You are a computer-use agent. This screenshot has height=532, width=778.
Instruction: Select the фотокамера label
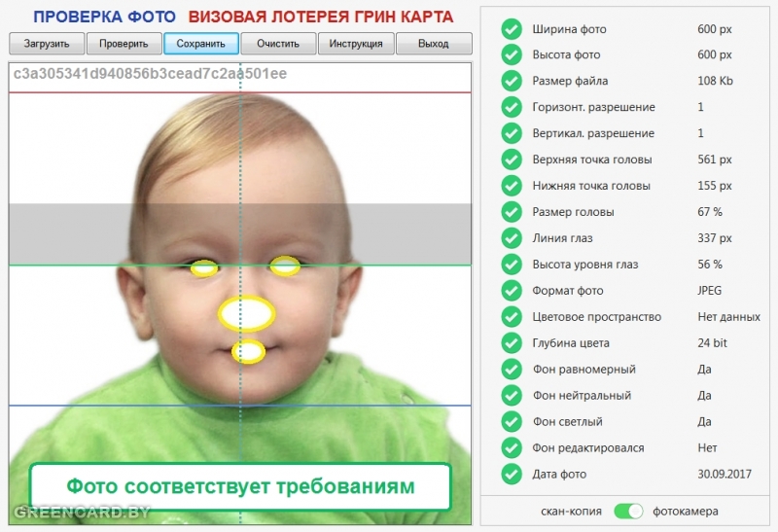click(686, 511)
